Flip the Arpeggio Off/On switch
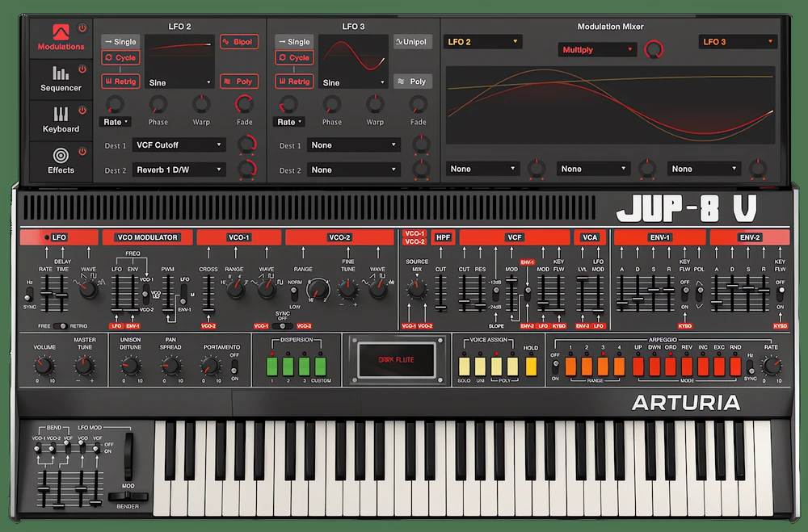Image resolution: width=808 pixels, height=532 pixels. pos(555,367)
